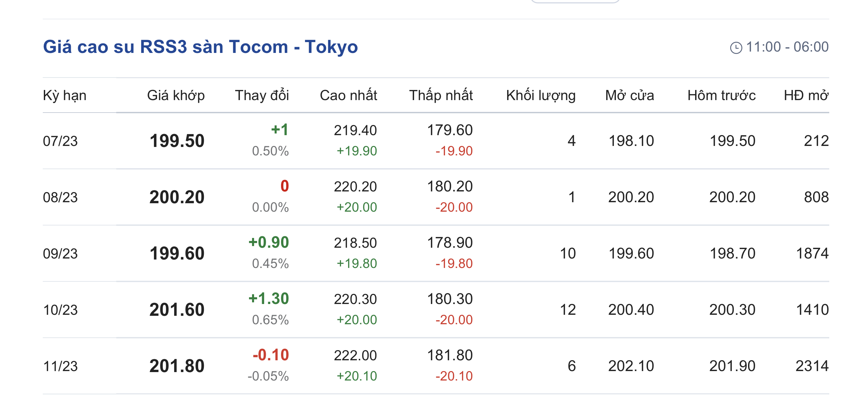Click the HĐ mở column header

coord(806,95)
